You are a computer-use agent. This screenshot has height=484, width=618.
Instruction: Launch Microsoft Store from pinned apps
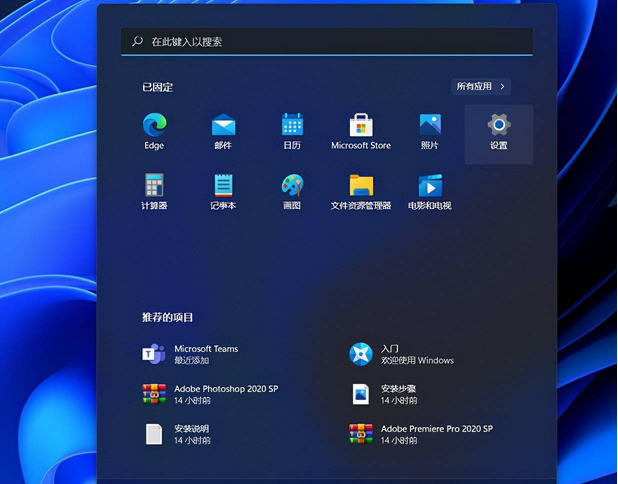(x=361, y=125)
